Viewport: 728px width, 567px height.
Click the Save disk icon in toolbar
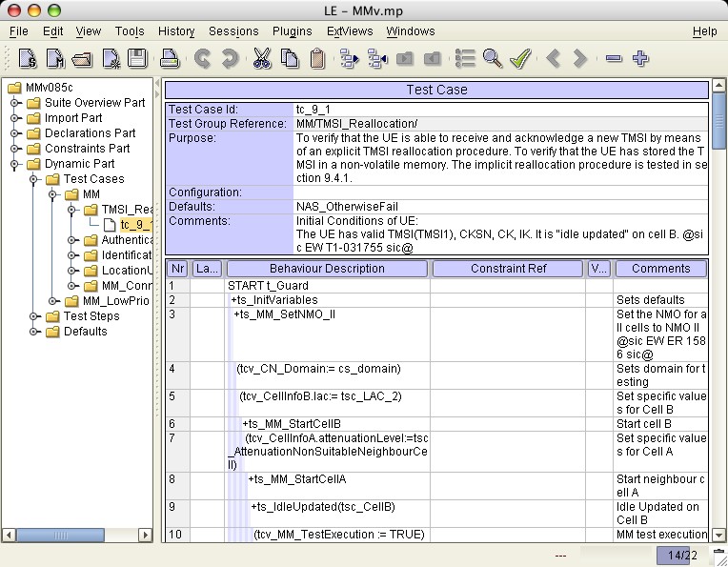pyautogui.click(x=137, y=59)
